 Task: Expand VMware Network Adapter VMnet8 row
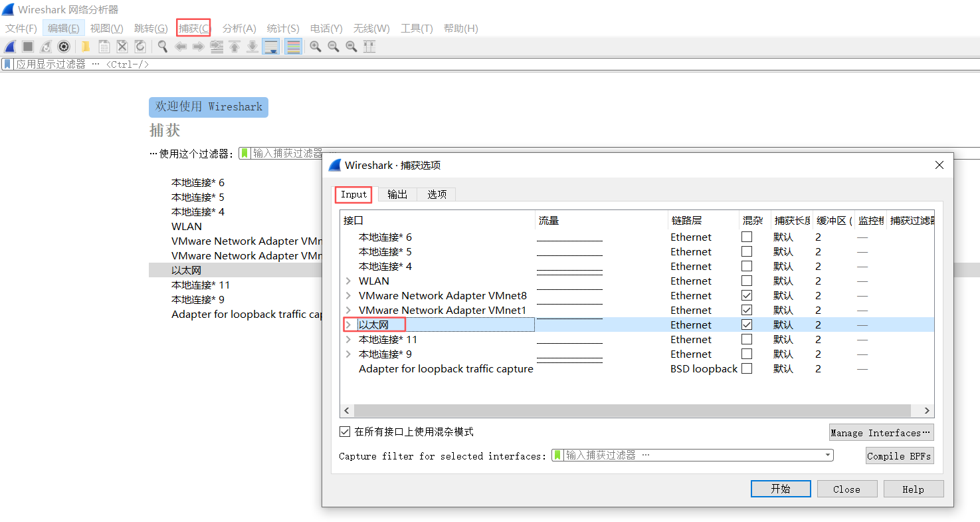348,295
